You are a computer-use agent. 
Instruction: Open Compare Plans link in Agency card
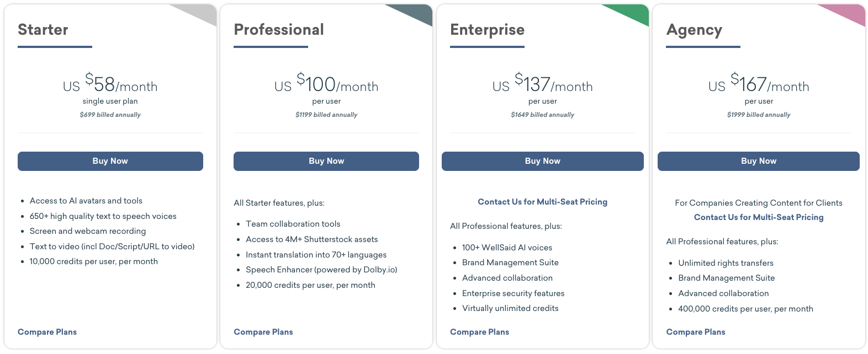tap(696, 332)
